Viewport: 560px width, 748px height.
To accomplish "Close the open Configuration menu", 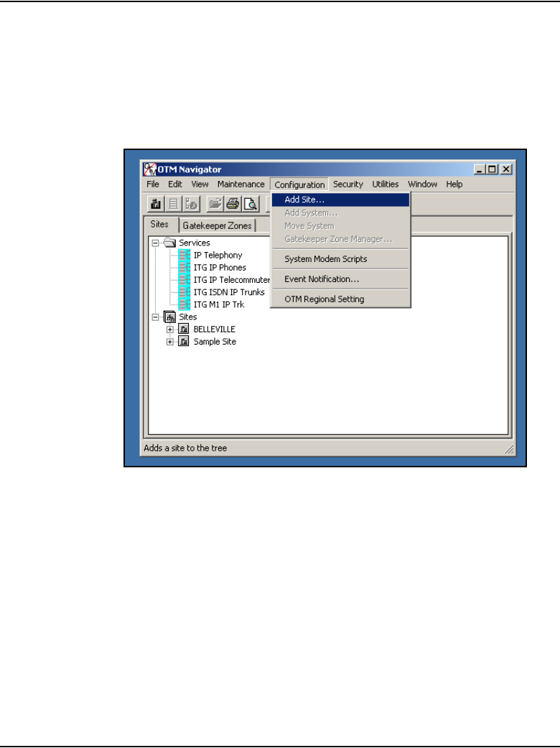I will coord(299,184).
